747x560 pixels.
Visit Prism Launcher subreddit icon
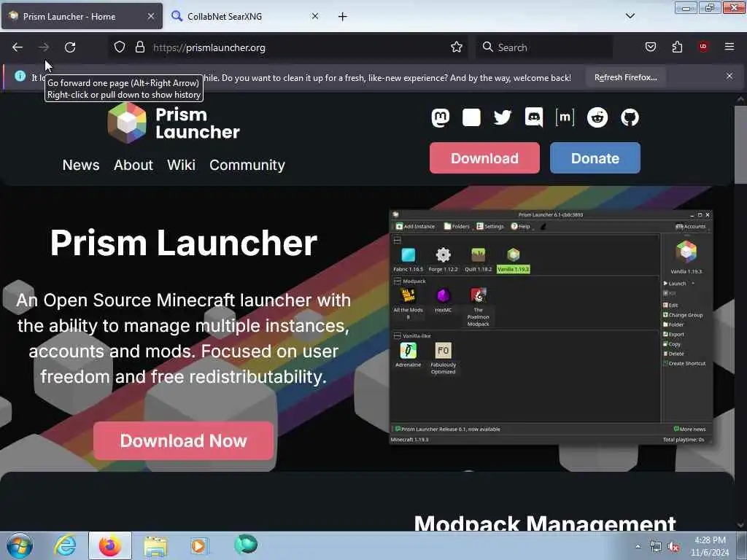pos(597,117)
